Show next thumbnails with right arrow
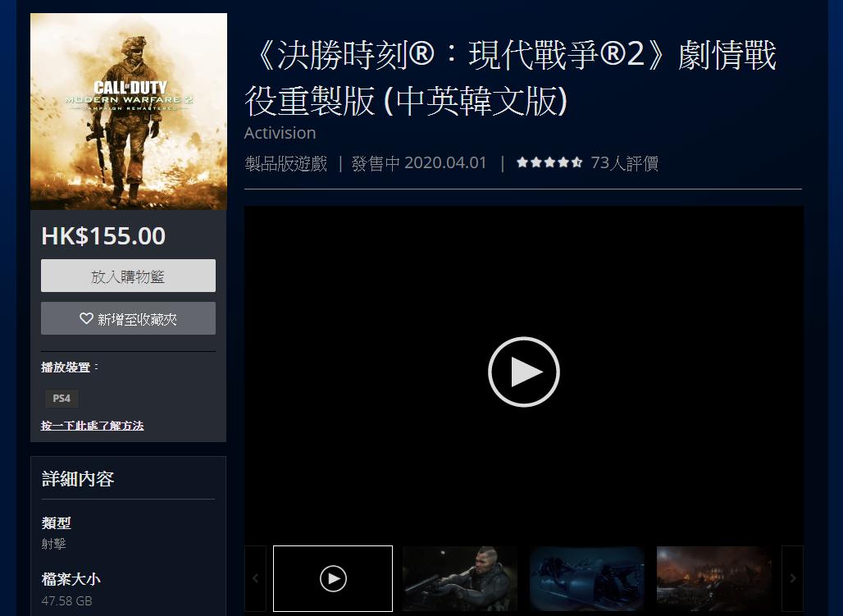Viewport: 843px width, 616px height. [x=792, y=578]
